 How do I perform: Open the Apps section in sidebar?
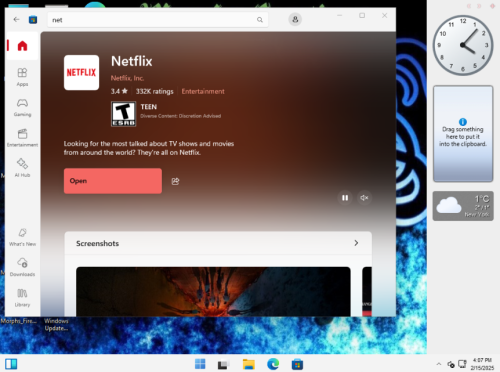tap(22, 77)
